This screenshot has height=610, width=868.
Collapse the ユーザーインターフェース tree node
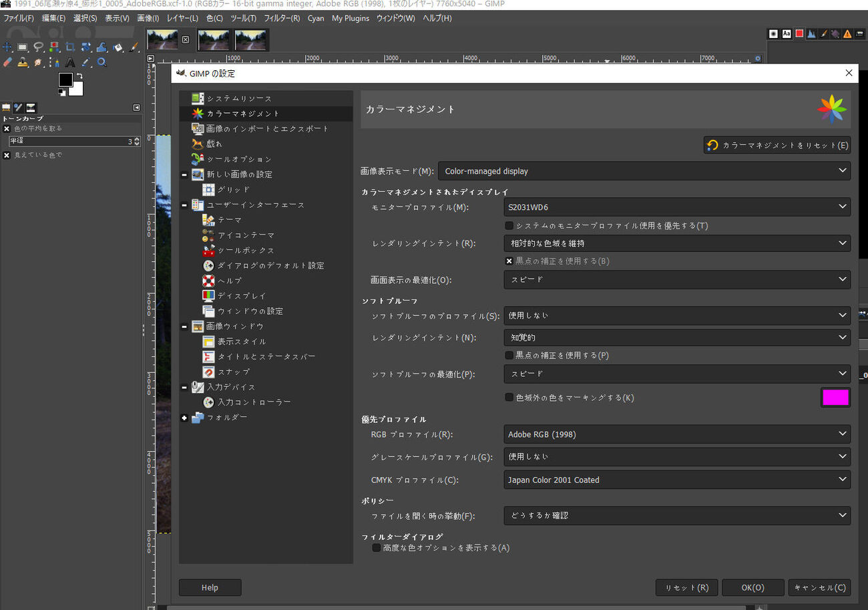(184, 204)
